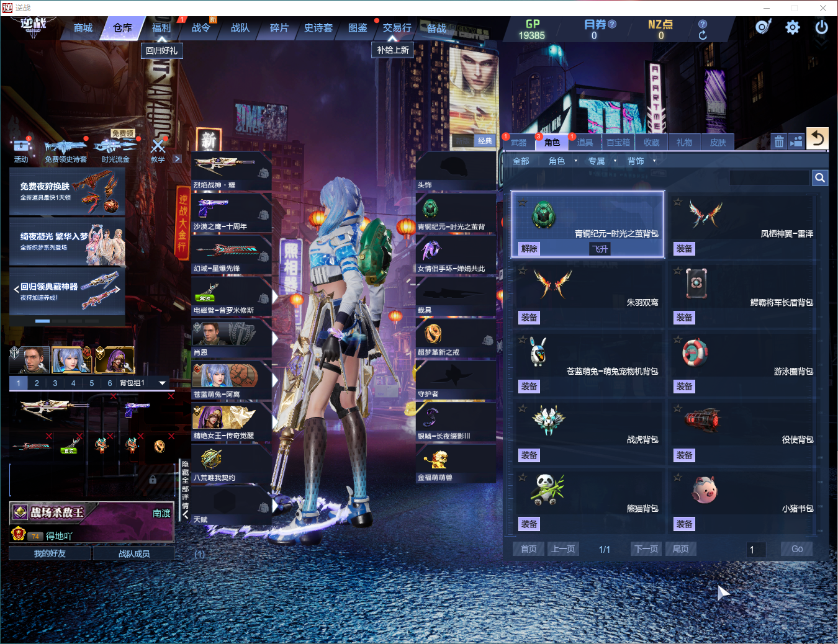Toggle favorite star on 熊猫背包
This screenshot has height=644, width=838.
pyautogui.click(x=523, y=477)
